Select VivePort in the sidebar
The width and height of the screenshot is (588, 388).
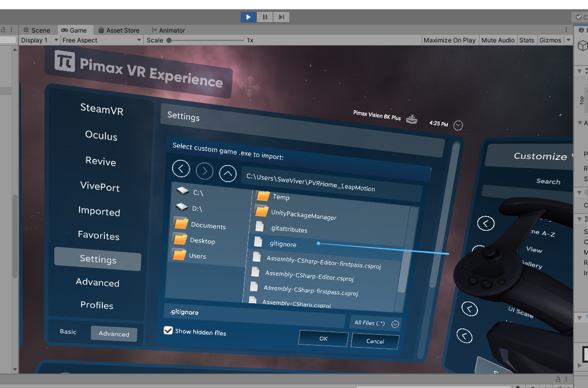click(100, 186)
